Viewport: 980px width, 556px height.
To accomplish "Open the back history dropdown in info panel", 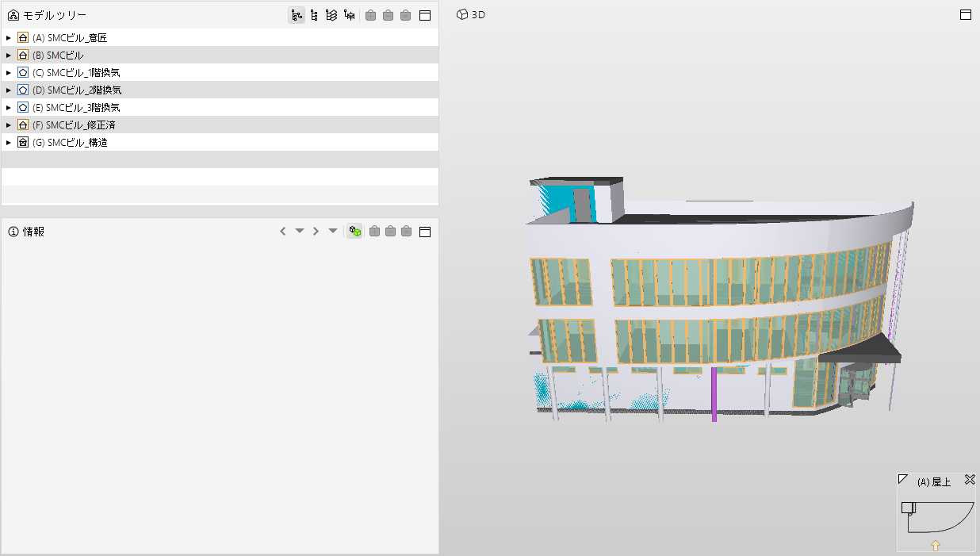I will coord(300,232).
